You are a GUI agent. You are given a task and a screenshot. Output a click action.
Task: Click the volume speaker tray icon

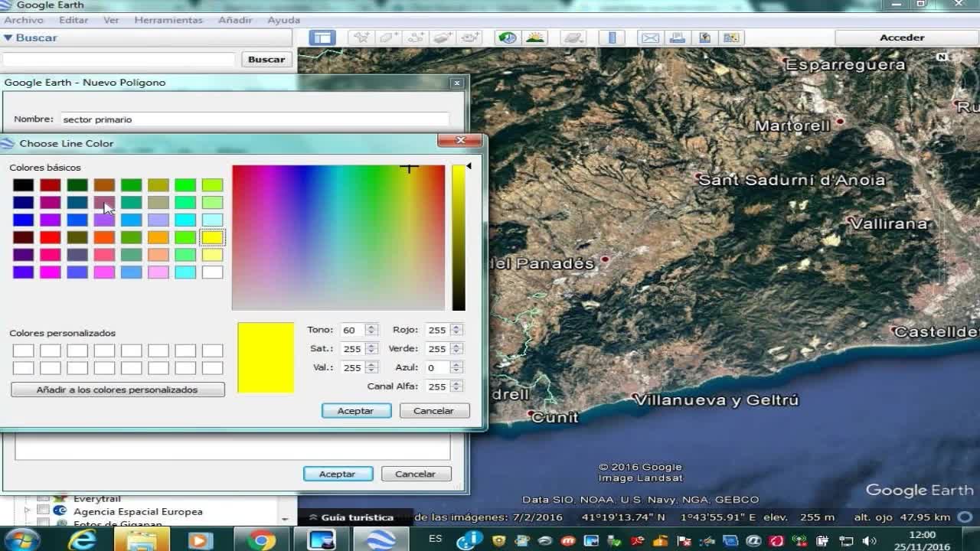pyautogui.click(x=869, y=541)
